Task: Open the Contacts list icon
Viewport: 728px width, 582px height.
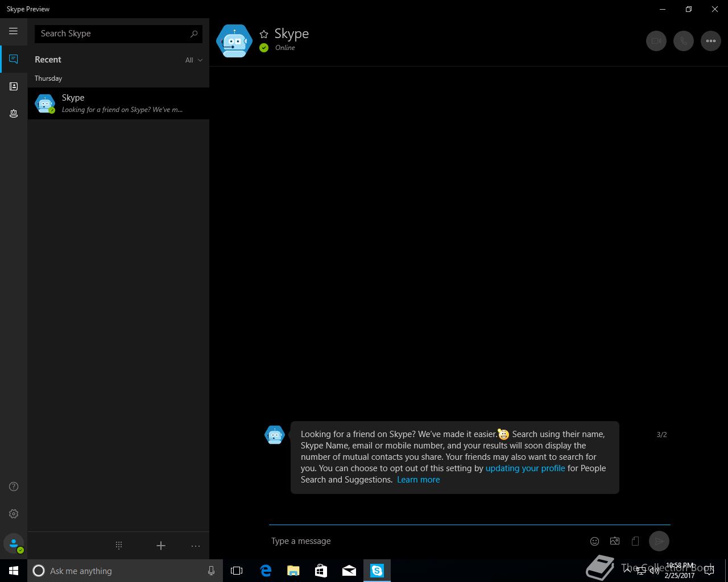Action: (14, 86)
